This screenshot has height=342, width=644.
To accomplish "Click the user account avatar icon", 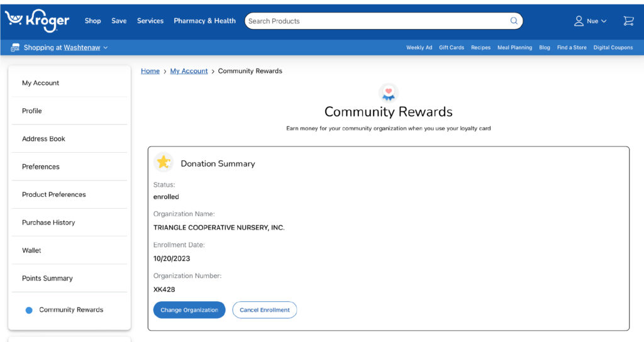I will (579, 21).
